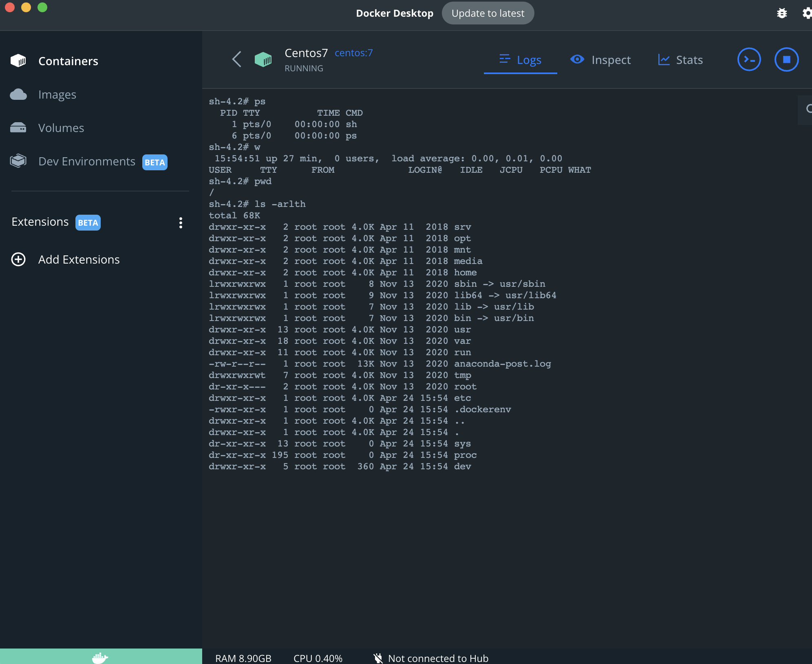Open the settings gear
The width and height of the screenshot is (812, 664).
[806, 13]
